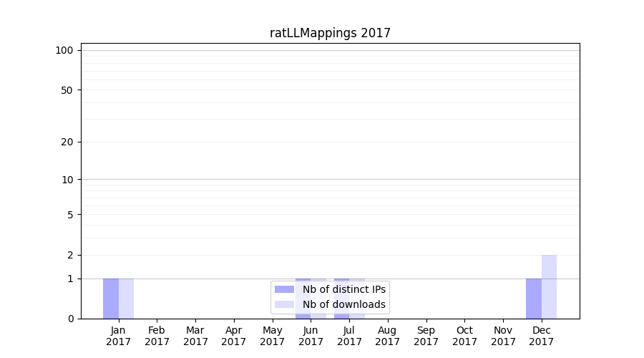Select the December distinct IPs bar
Screen dimensions: 644x358
534,299
